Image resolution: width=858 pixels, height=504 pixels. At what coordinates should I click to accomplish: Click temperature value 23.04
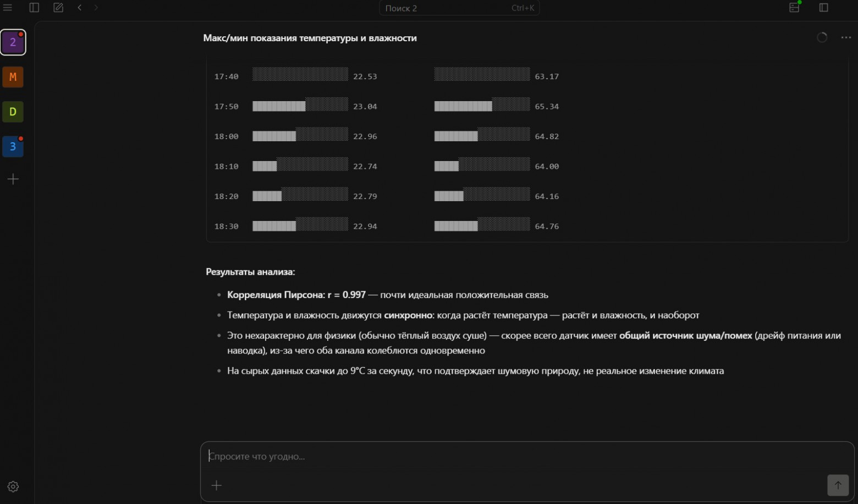pyautogui.click(x=365, y=107)
